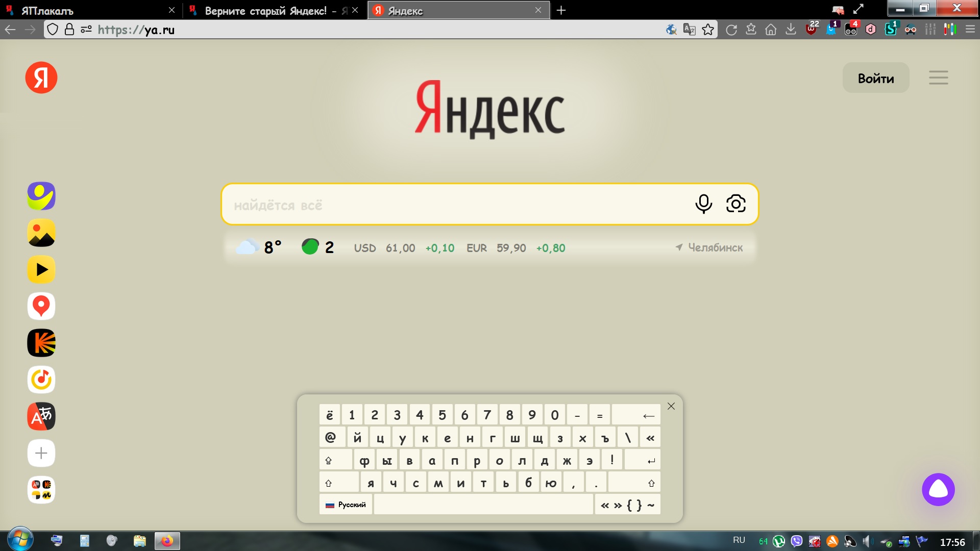Close the ЯПлакалъ tab

pyautogui.click(x=171, y=10)
